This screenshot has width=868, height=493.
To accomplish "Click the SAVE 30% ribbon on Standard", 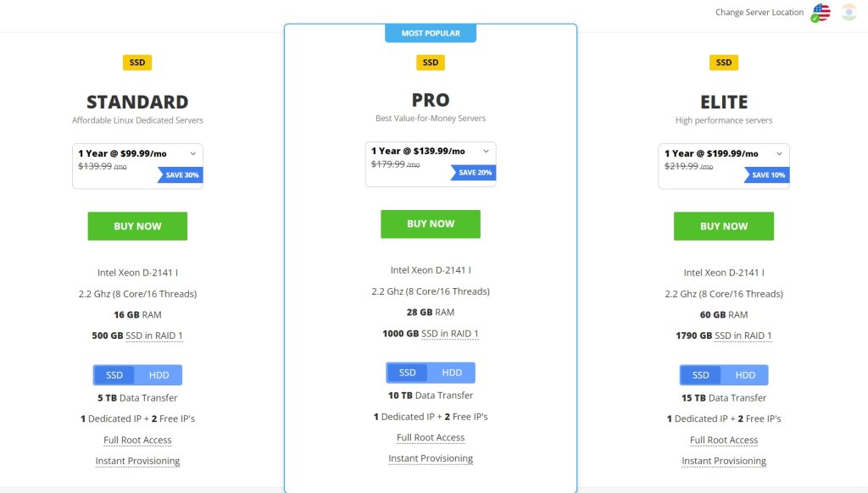I will point(181,175).
